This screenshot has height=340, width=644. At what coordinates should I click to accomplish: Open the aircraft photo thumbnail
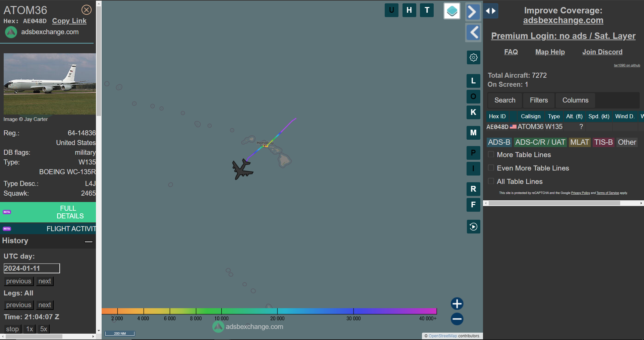(50, 84)
